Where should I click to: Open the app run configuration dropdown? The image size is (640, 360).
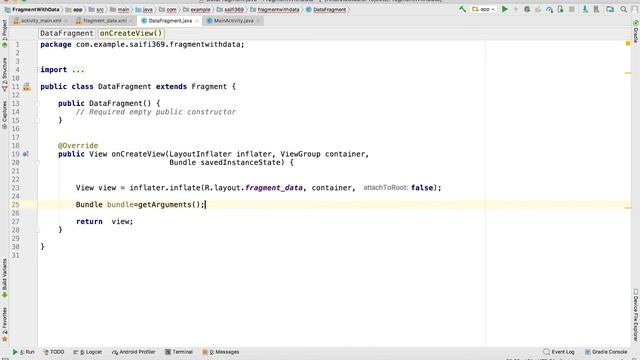coord(484,9)
